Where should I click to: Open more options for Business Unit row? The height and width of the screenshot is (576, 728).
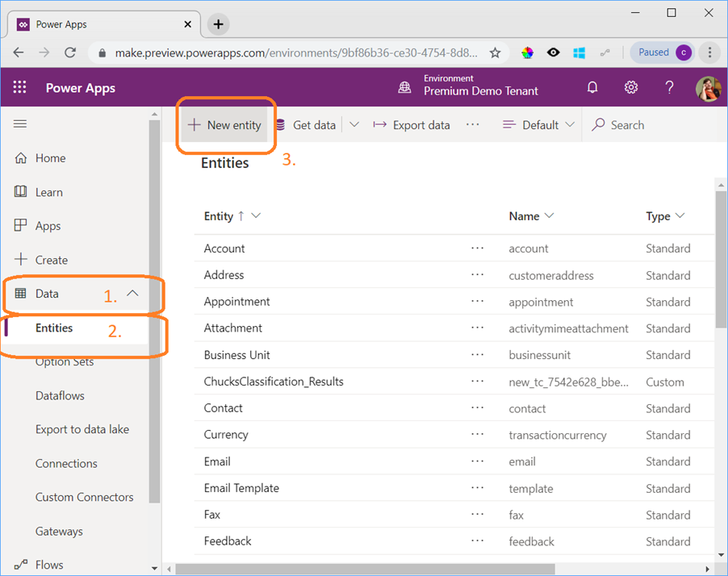pos(477,354)
